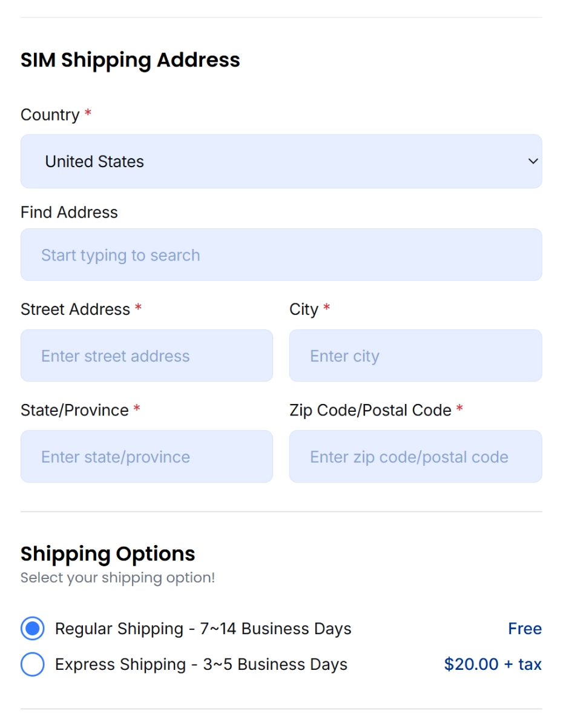Image resolution: width=563 pixels, height=728 pixels.
Task: Click the Shipping Options heading
Action: click(108, 554)
